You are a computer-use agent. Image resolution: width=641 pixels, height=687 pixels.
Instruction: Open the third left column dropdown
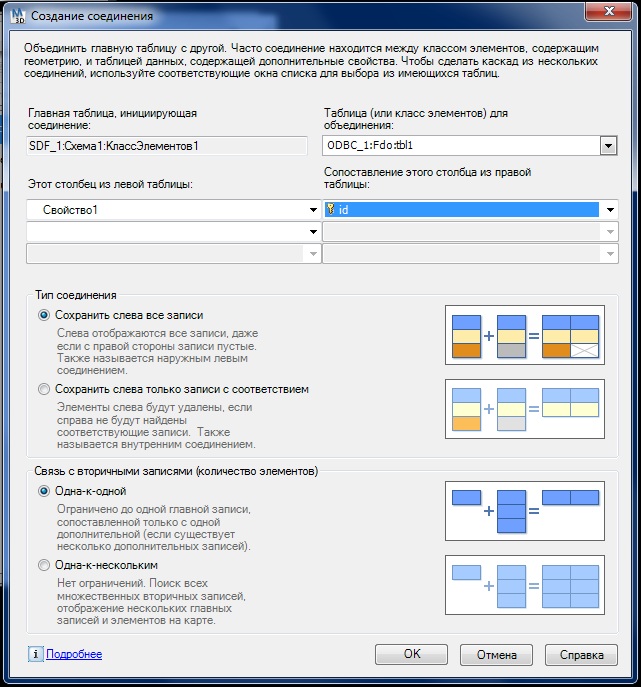(x=313, y=254)
